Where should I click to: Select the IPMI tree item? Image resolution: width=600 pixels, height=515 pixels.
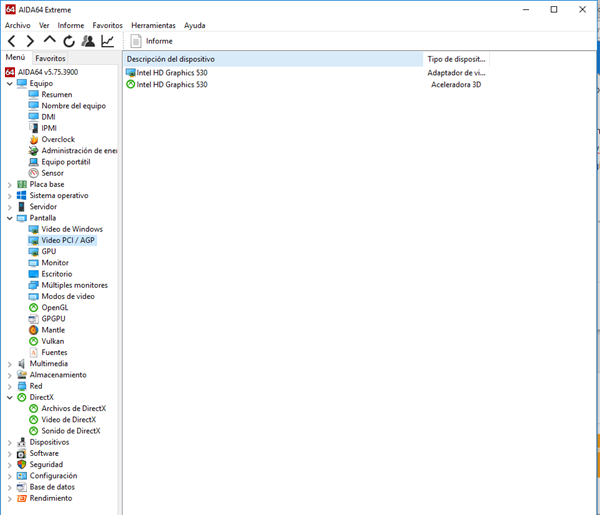(x=49, y=128)
